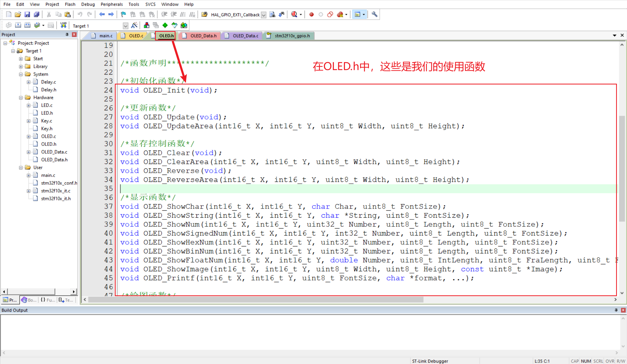Start the debug session icon

[x=294, y=15]
